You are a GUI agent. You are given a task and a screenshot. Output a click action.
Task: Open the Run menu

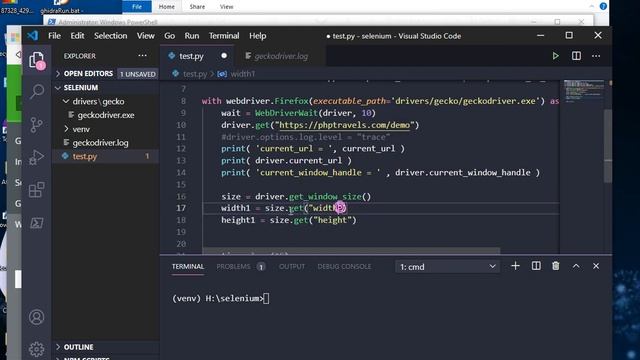192,36
